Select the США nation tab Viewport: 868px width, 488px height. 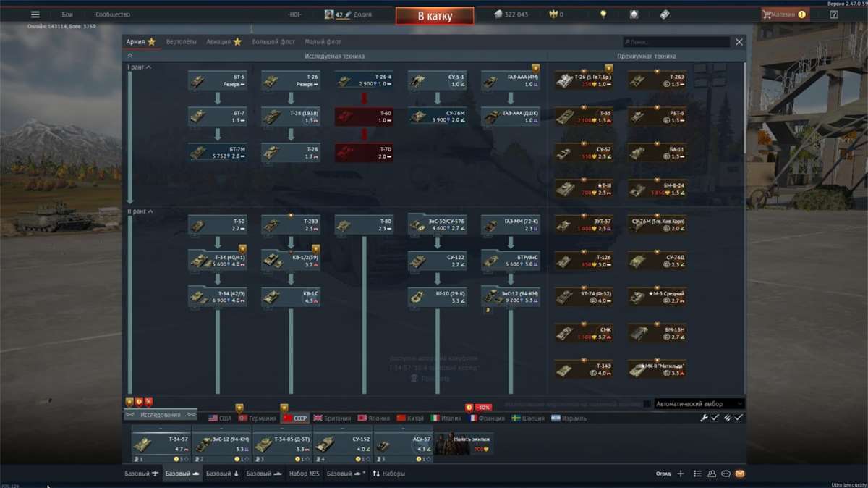tap(220, 418)
